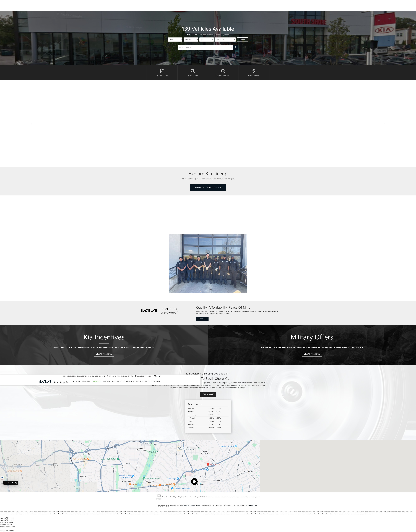Open the Facebook social icon

pyautogui.click(x=5, y=483)
